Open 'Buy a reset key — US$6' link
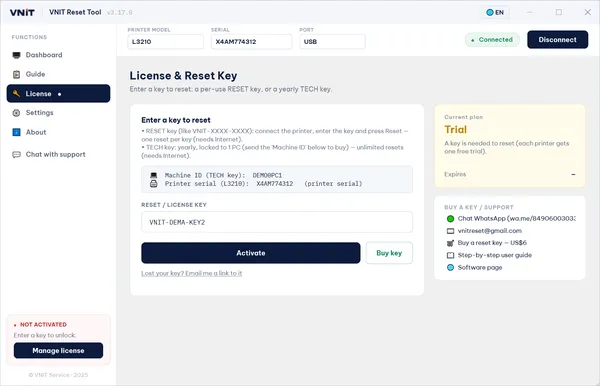This screenshot has width=600, height=386. click(x=492, y=243)
